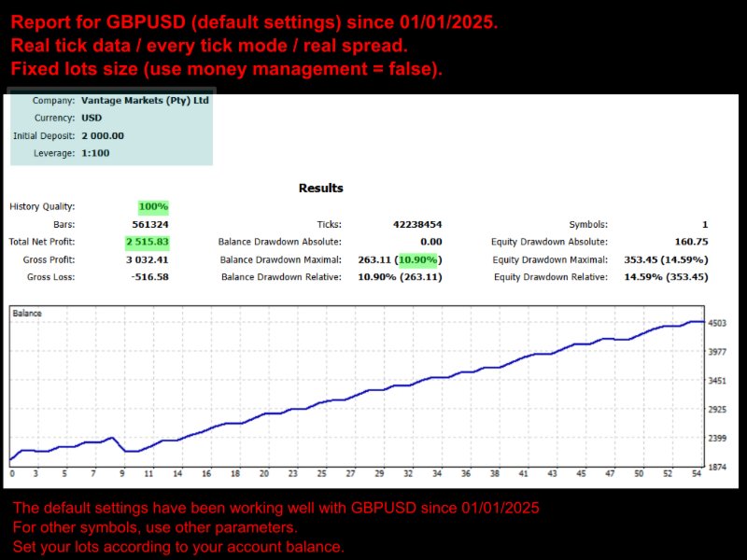Click the Results heading
The height and width of the screenshot is (560, 747).
320,189
